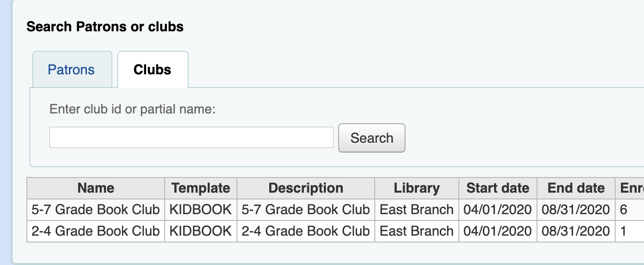Click KIDBOOK template in the 2-4 Grade row
The height and width of the screenshot is (265, 644).
coord(201,231)
